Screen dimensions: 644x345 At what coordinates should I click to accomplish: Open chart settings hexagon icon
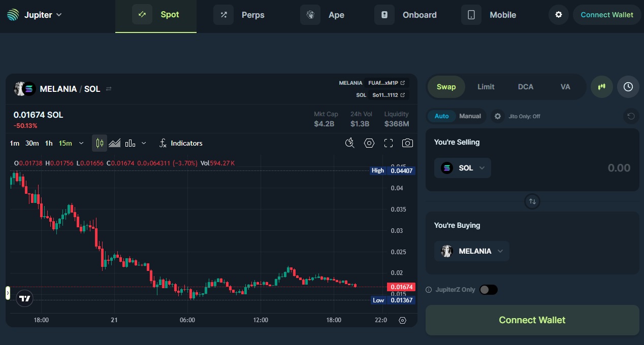click(x=369, y=143)
